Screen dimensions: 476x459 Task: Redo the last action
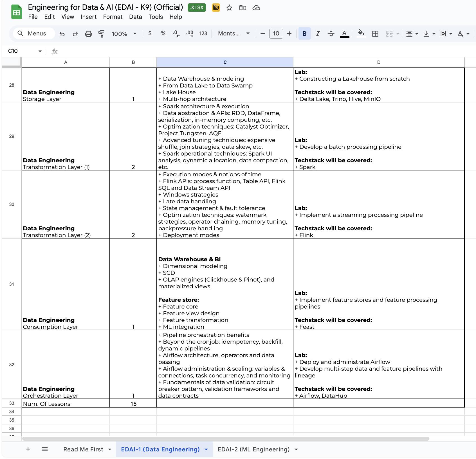point(75,34)
